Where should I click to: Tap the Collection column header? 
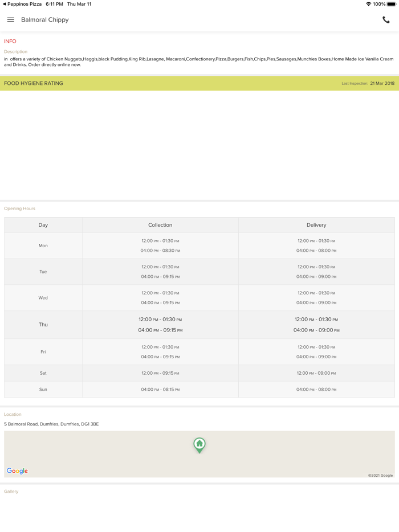160,225
